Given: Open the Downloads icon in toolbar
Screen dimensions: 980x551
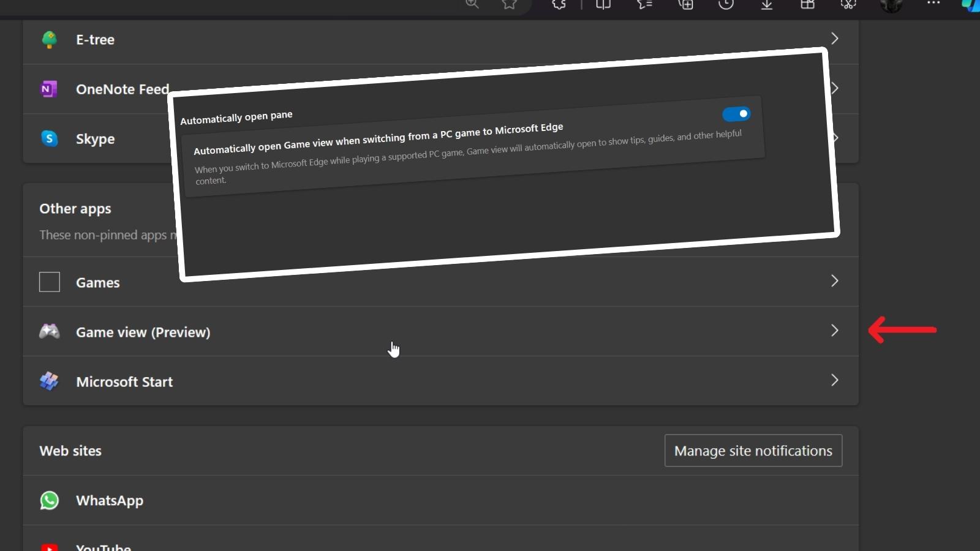Looking at the screenshot, I should (x=766, y=4).
